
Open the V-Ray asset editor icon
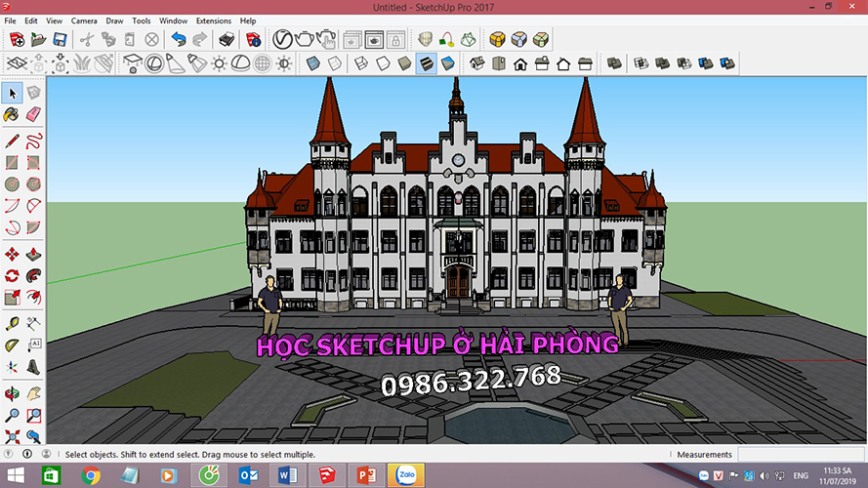pos(282,39)
